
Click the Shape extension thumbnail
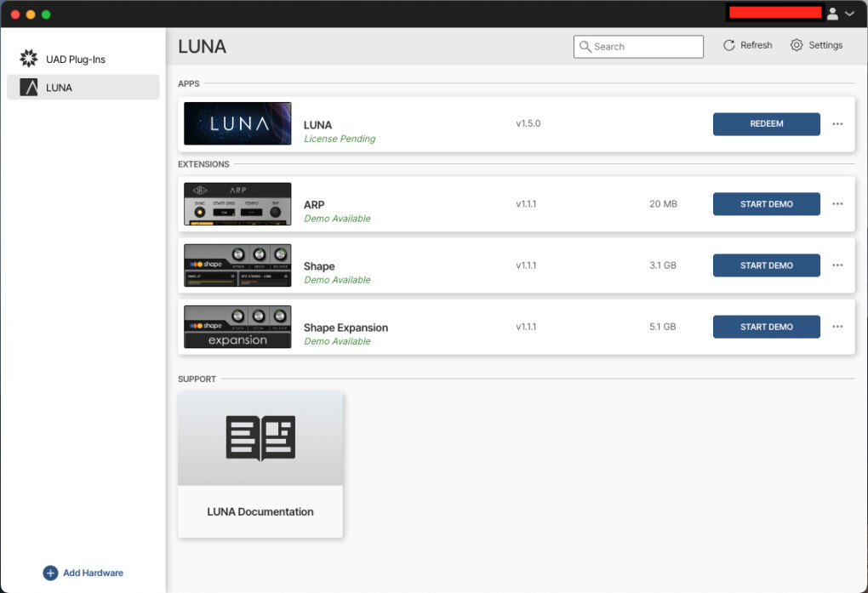237,265
